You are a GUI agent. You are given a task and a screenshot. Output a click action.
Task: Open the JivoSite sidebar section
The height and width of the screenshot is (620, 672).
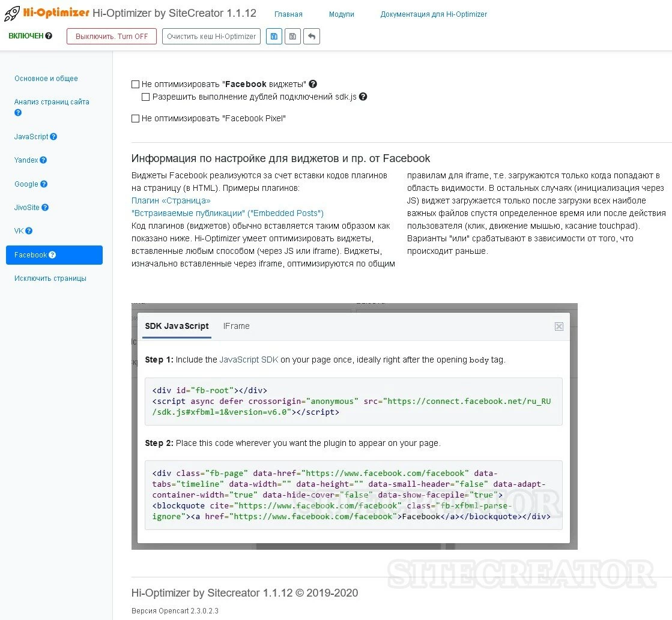click(x=27, y=208)
